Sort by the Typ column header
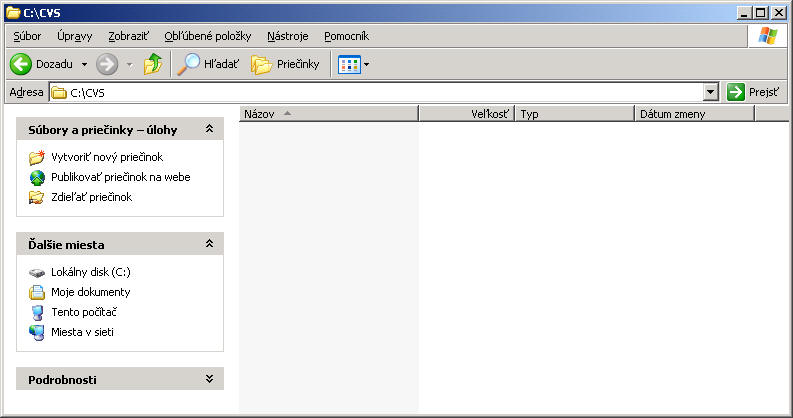 point(575,114)
